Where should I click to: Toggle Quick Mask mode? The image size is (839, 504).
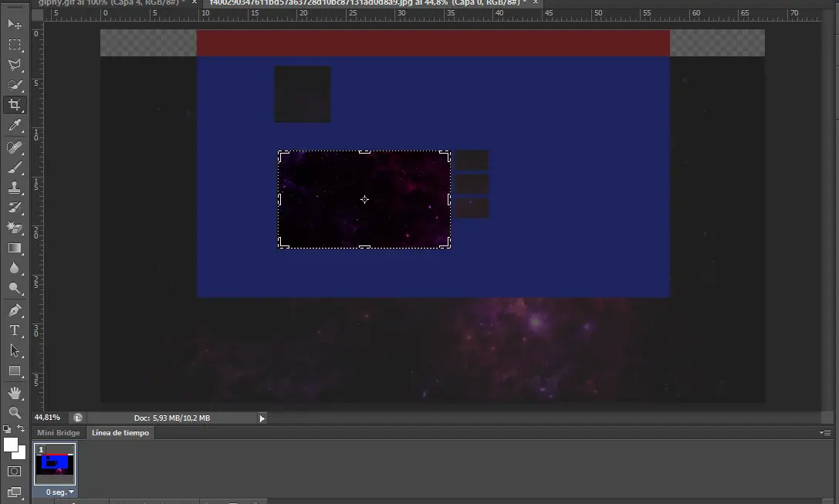point(15,472)
